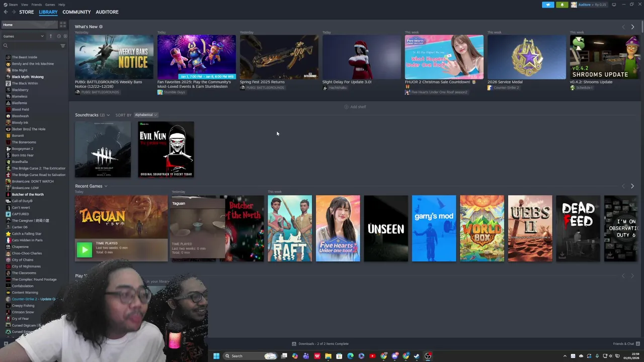Show hidden system tray icons chevron
644x362 pixels.
(x=565, y=356)
